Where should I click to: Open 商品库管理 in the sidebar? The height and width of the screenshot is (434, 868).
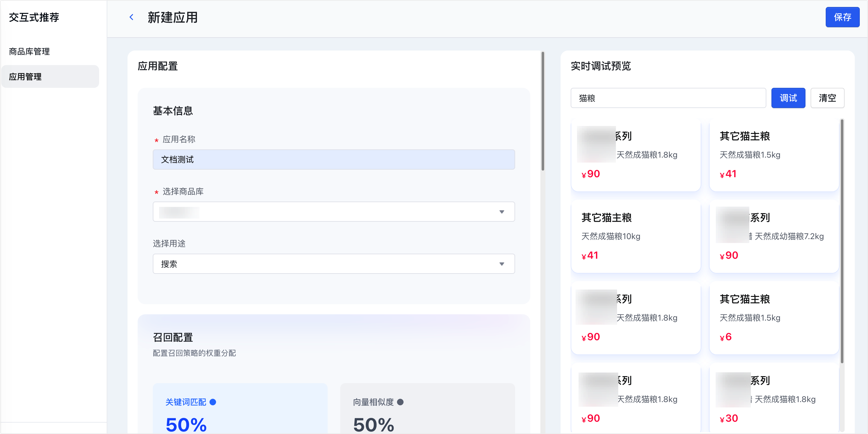click(x=29, y=51)
